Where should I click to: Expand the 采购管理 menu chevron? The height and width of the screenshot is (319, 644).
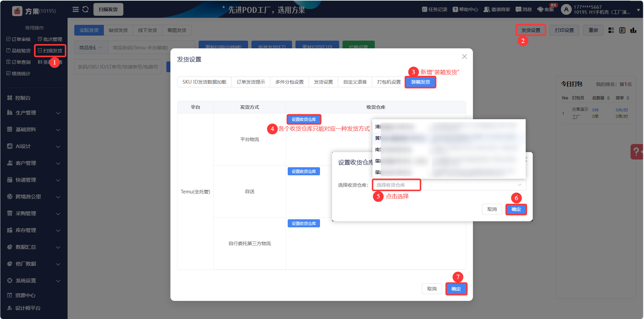click(58, 214)
